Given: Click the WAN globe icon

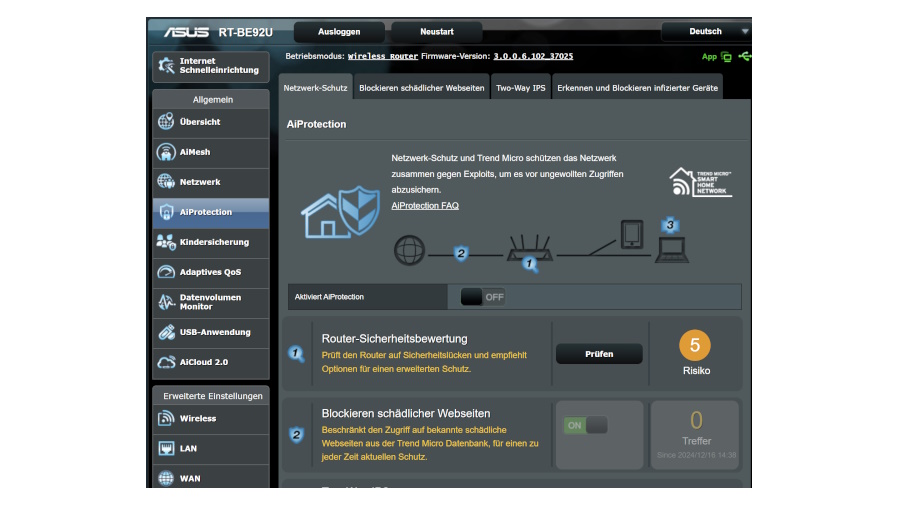Looking at the screenshot, I should point(166,478).
